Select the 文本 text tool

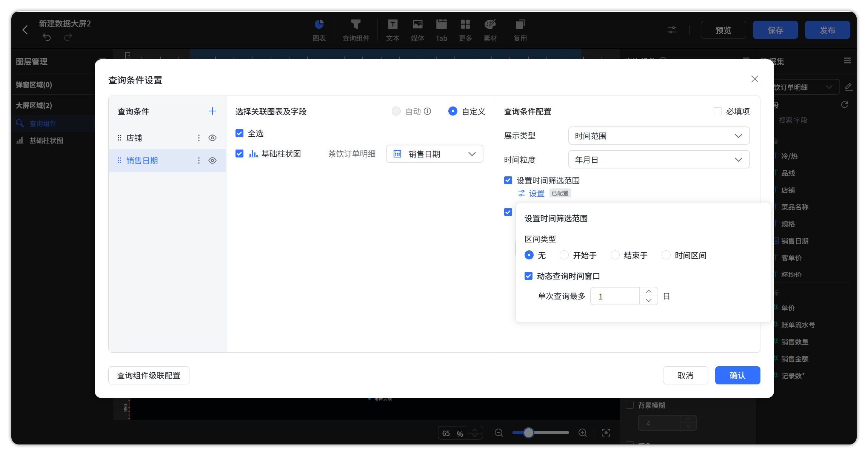tap(392, 30)
